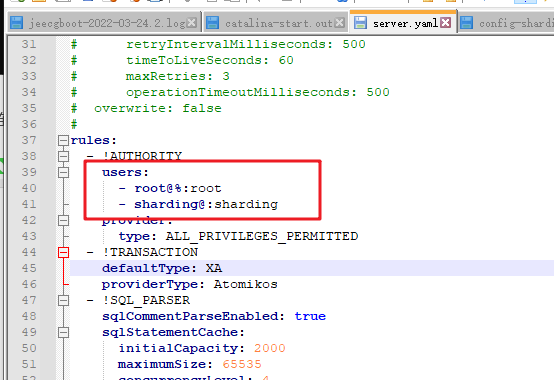Click the providerType: key
Viewport: 554px width, 380px height.
point(153,284)
